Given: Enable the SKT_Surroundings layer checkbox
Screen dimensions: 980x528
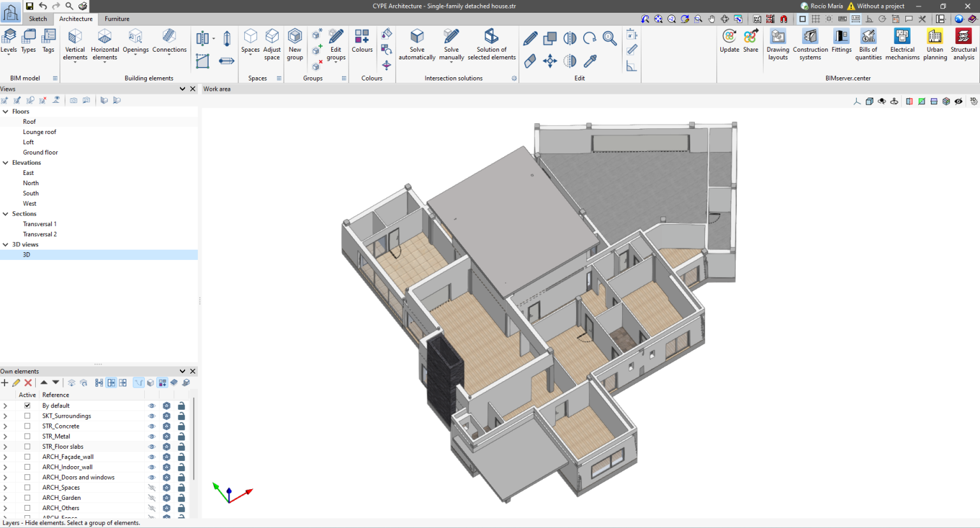Looking at the screenshot, I should (x=27, y=416).
